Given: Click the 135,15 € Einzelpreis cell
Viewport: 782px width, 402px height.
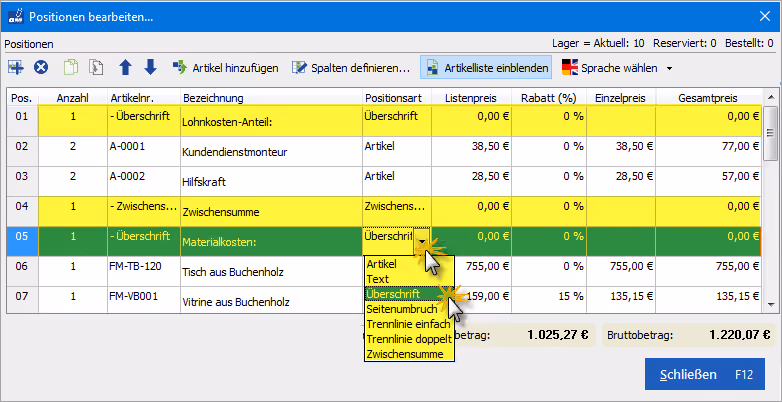Looking at the screenshot, I should [x=621, y=300].
